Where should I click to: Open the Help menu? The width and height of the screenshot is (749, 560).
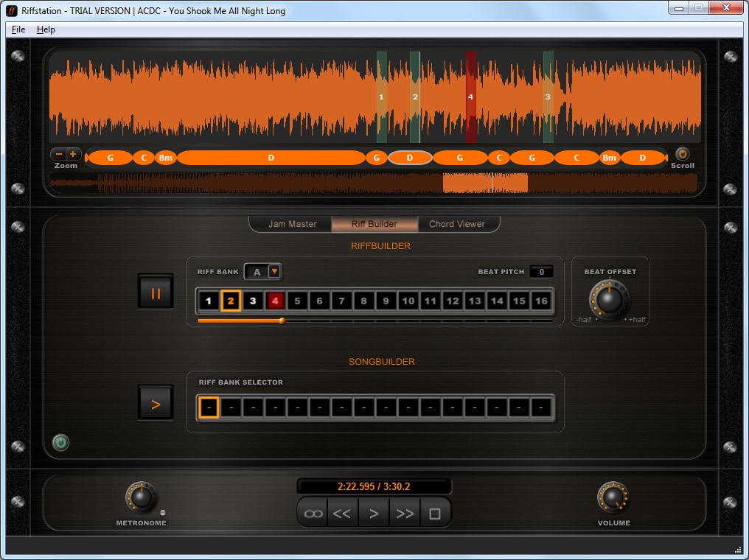46,29
